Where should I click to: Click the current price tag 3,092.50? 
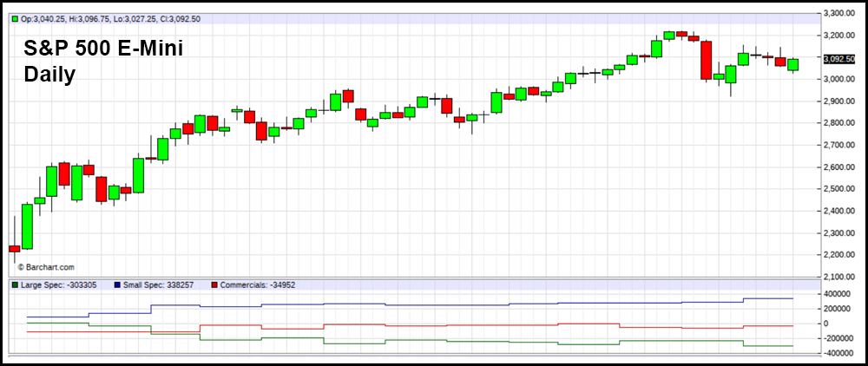pos(838,59)
